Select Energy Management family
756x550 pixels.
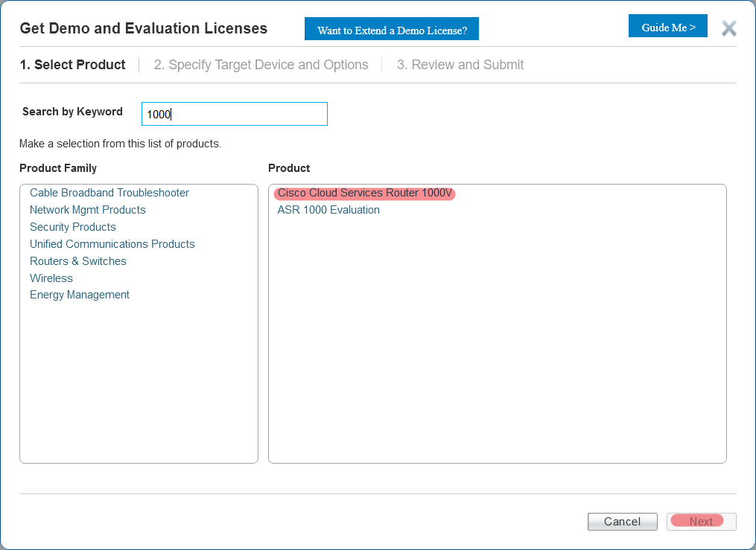[80, 295]
